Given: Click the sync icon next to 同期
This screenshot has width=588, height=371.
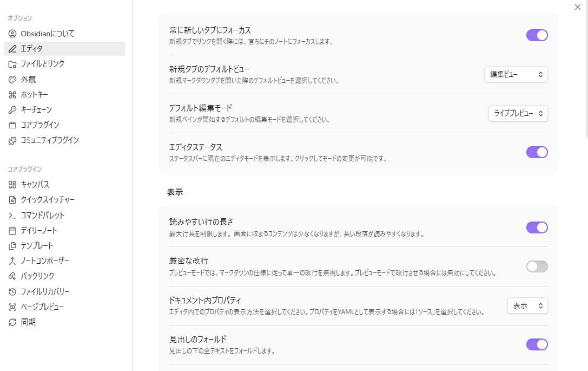Looking at the screenshot, I should click(x=12, y=321).
